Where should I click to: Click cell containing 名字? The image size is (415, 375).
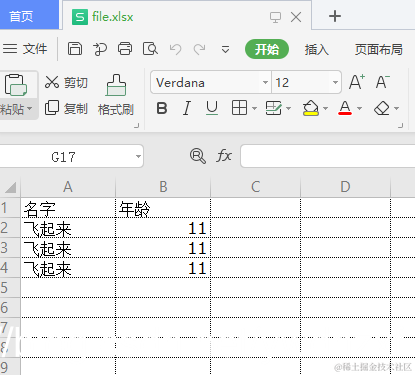(68, 208)
